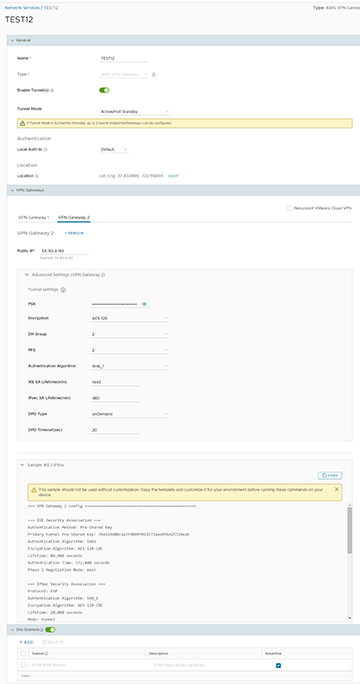
Task: Click the lock icon beside Type field
Action: [153, 75]
